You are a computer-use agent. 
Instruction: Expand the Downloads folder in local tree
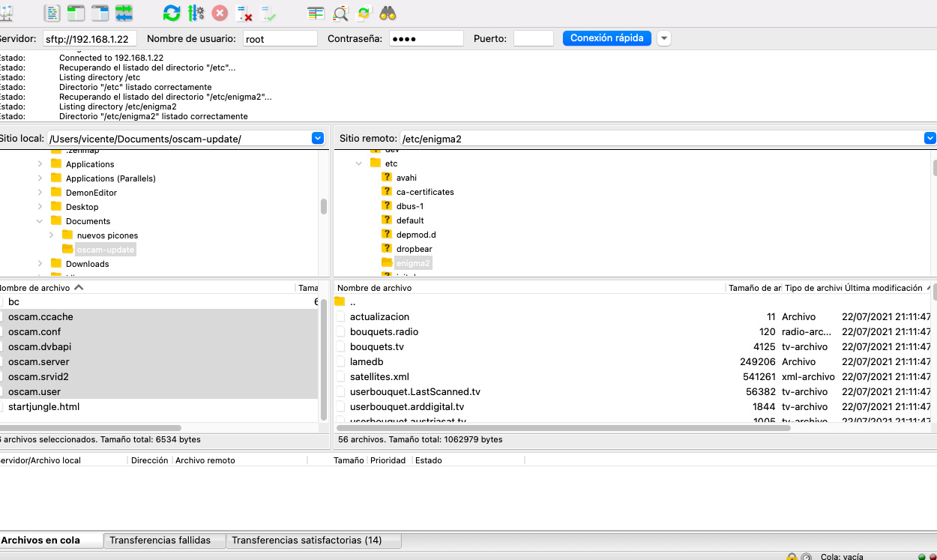coord(40,264)
